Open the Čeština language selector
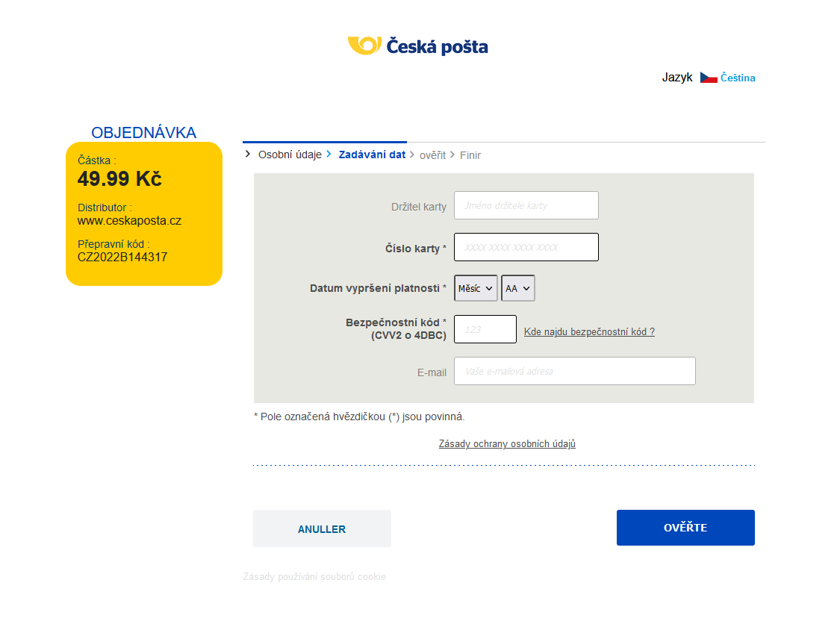Viewport: 840px width, 624px height. 738,78
